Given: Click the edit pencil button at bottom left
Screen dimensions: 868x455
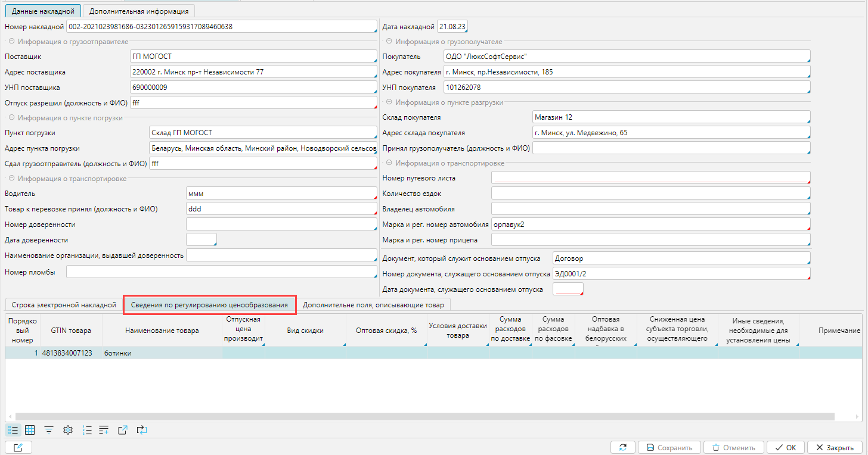Looking at the screenshot, I should point(18,447).
